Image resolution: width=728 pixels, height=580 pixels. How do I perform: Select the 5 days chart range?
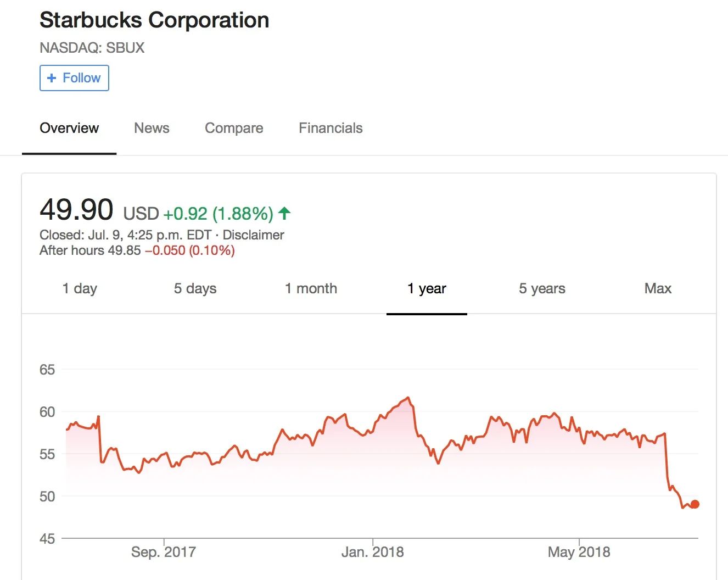point(195,288)
